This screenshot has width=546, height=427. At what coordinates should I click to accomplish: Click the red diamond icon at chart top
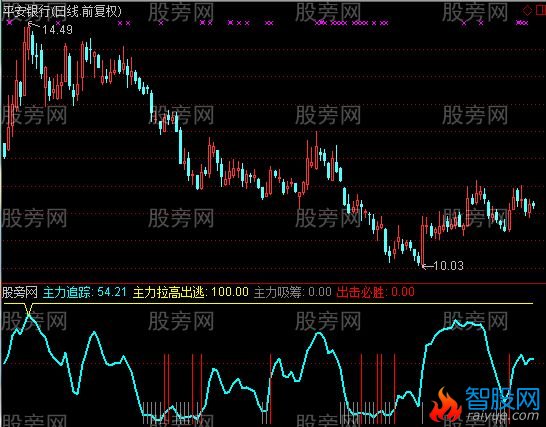[x=527, y=11]
